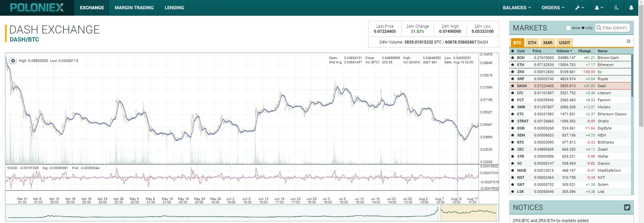The image size is (644, 223).
Task: Click the star icon for XEM
Action: tap(513, 135)
